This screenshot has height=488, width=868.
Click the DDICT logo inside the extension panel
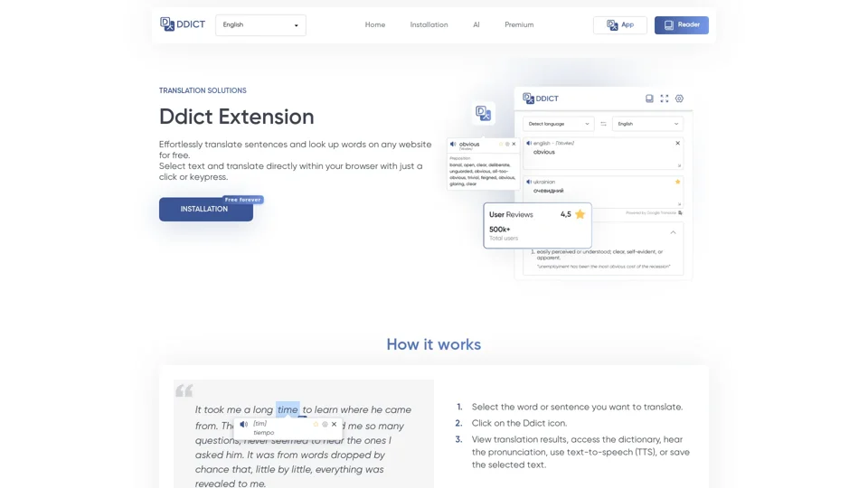pos(541,99)
